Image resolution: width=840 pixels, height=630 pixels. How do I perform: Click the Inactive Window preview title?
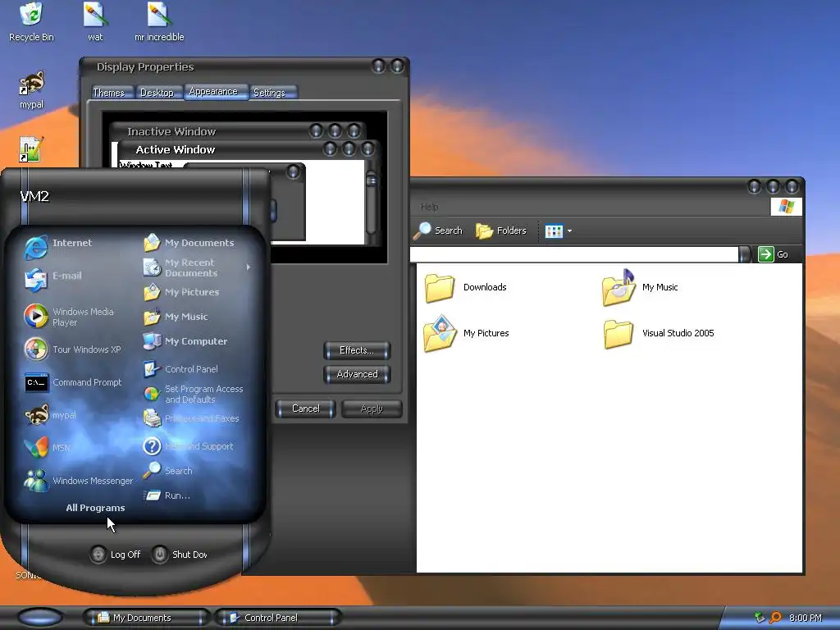171,131
